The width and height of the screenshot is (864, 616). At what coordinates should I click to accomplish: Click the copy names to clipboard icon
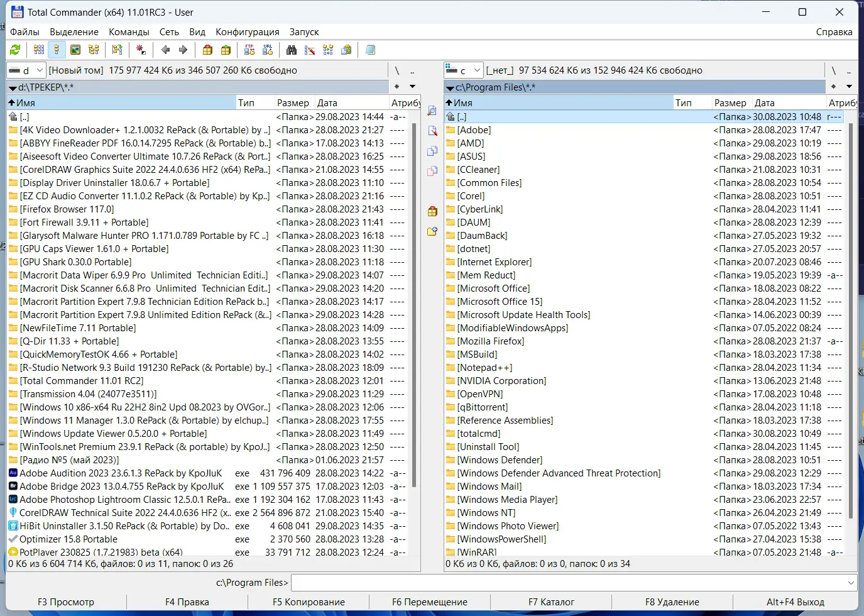tap(346, 50)
